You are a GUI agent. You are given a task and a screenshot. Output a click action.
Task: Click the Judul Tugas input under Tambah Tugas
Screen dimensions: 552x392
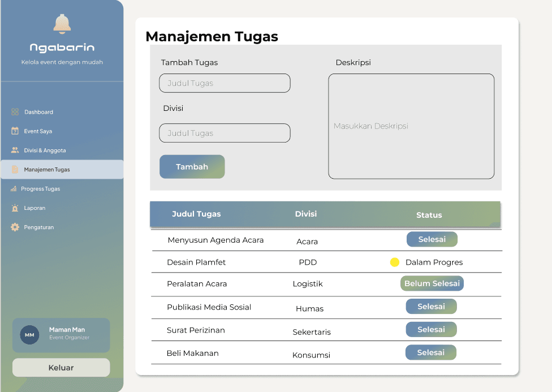(x=225, y=83)
